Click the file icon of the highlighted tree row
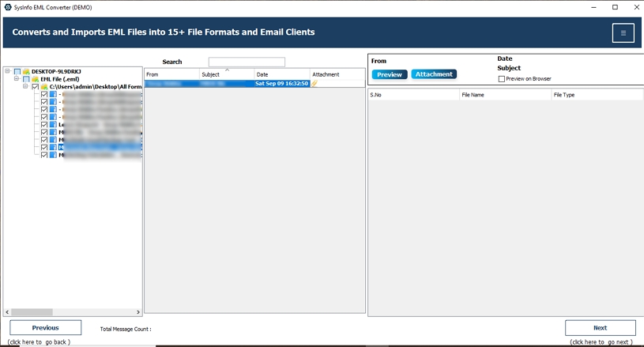 [53, 147]
